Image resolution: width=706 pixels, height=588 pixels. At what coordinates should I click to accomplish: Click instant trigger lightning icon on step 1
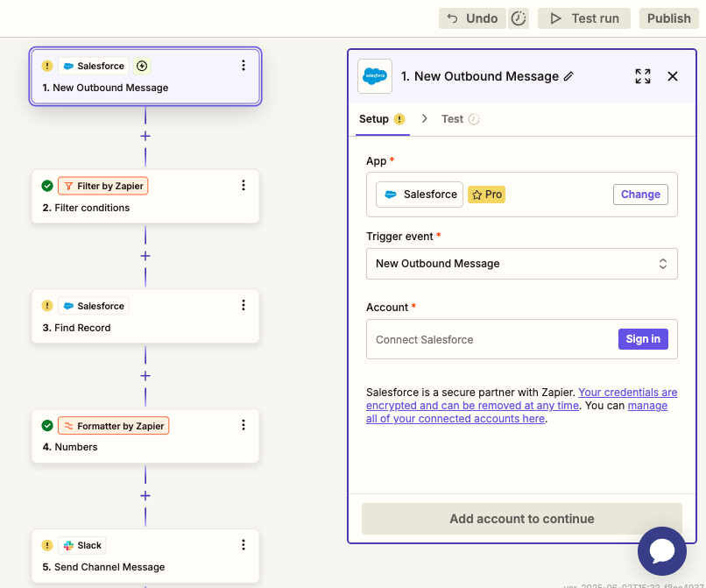(142, 66)
